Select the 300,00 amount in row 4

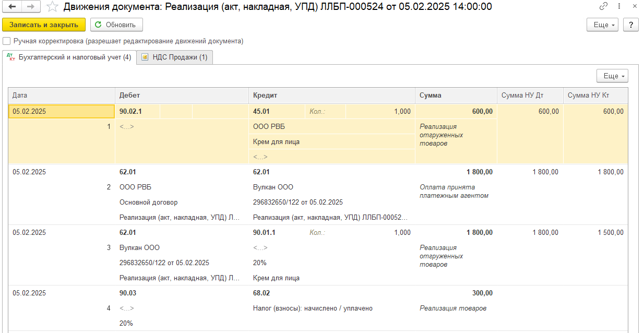482,293
